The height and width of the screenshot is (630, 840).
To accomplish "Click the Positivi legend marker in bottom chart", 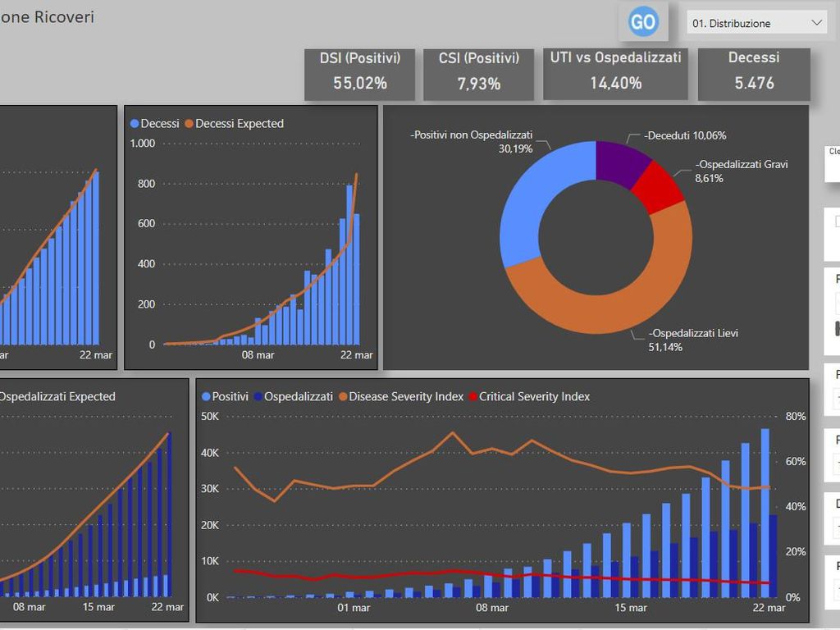I will click(x=206, y=397).
